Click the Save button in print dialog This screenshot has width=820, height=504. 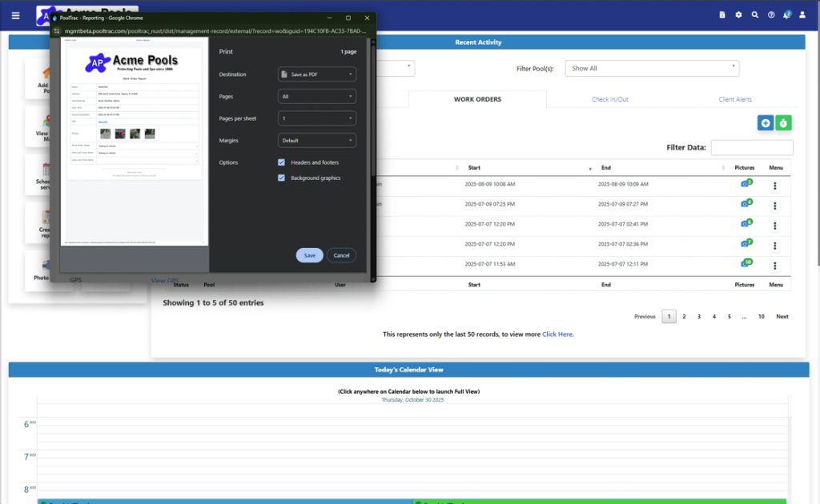(x=309, y=255)
